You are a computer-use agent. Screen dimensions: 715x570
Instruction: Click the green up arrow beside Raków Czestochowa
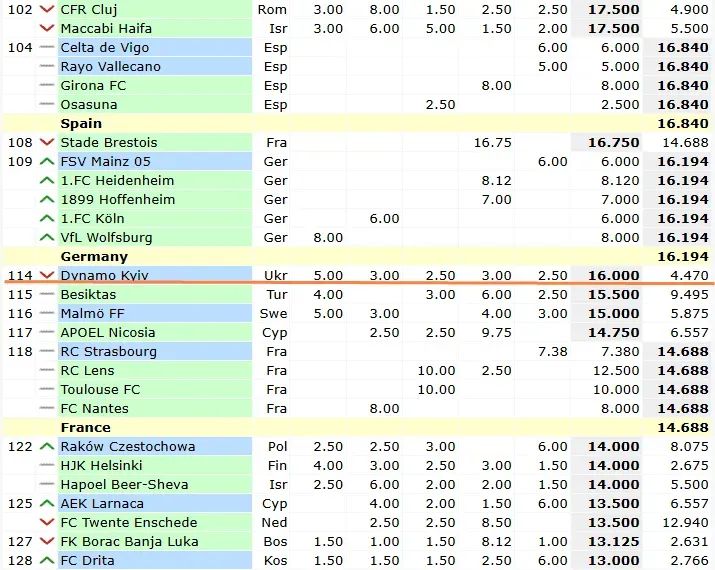point(46,446)
